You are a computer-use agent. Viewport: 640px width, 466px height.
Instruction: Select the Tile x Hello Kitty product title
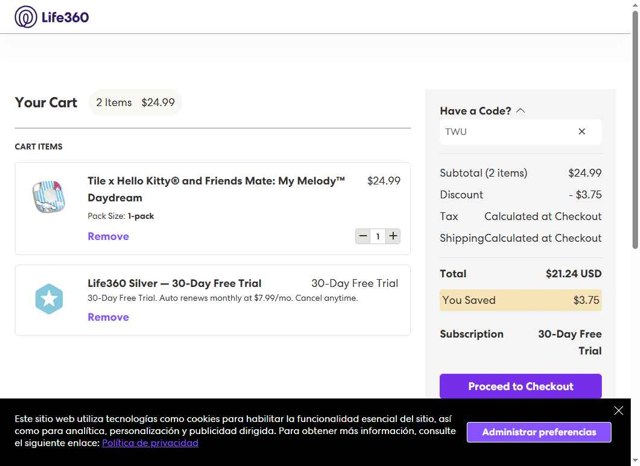(216, 189)
